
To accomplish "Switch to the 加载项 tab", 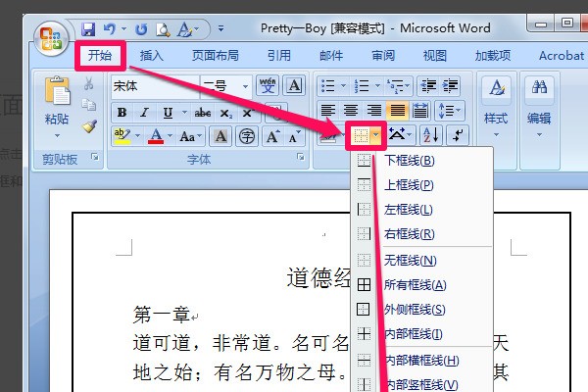I will (x=493, y=56).
